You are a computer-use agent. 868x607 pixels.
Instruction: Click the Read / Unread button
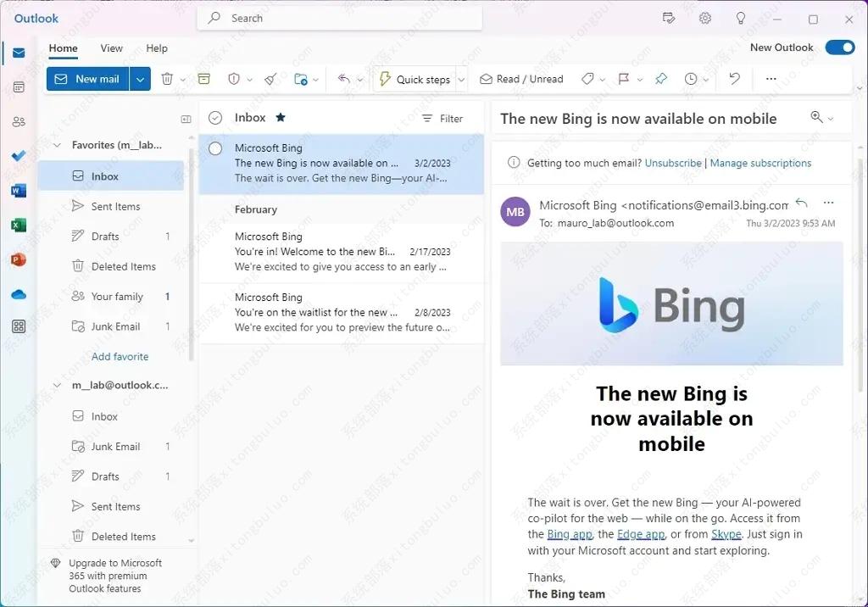click(x=521, y=79)
